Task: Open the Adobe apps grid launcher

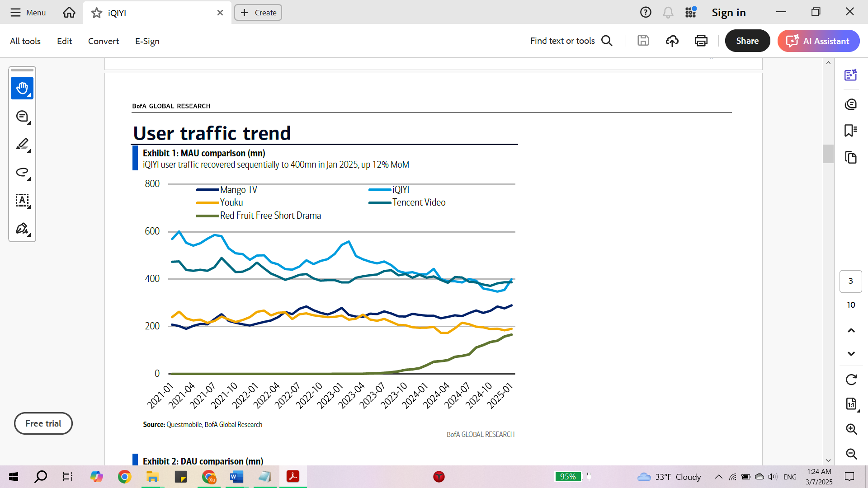Action: click(x=691, y=12)
